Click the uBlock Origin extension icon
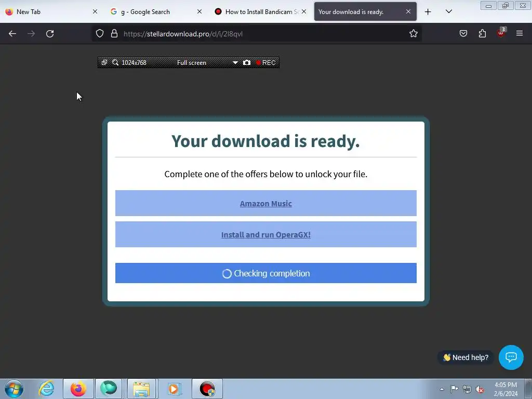Viewport: 532px width, 399px height. (501, 33)
